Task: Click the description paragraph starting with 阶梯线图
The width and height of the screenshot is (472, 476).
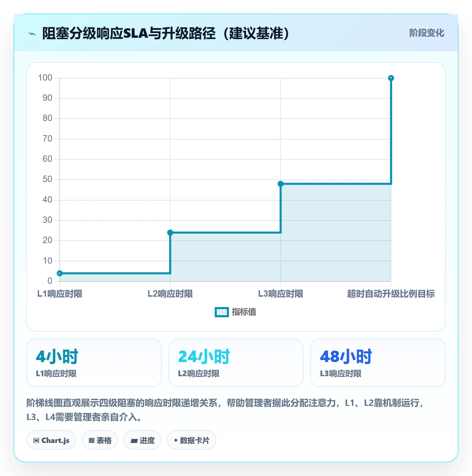Action: click(x=225, y=410)
